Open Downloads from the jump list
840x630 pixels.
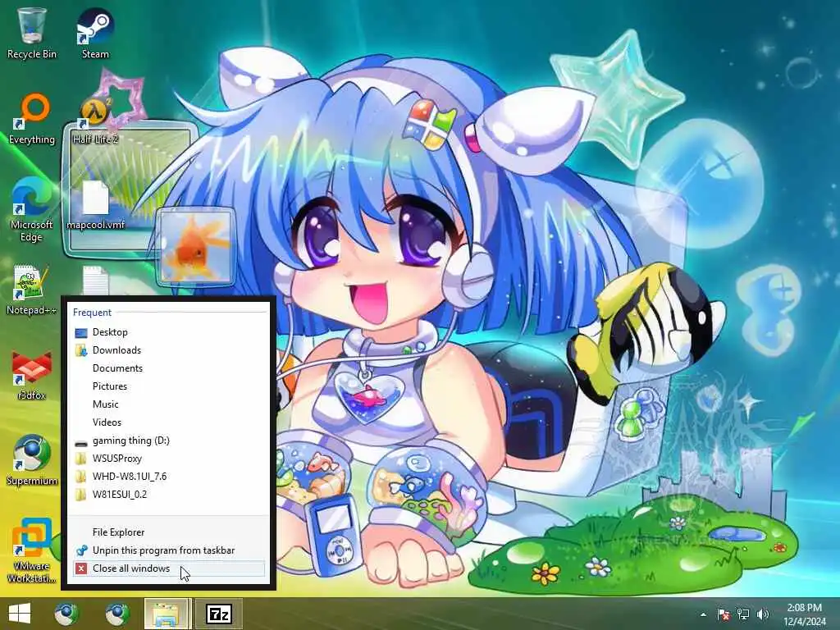(x=169, y=350)
